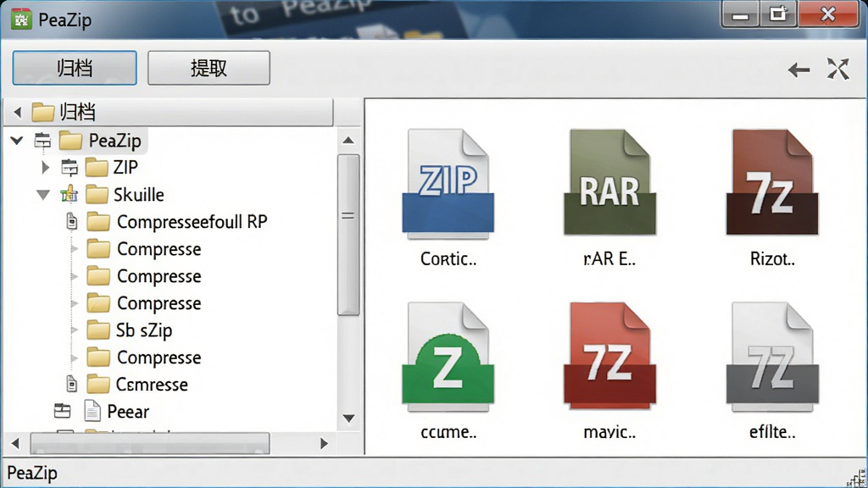Viewport: 868px width, 488px height.
Task: Open the rAR E.. RAR archive file
Action: (x=609, y=183)
